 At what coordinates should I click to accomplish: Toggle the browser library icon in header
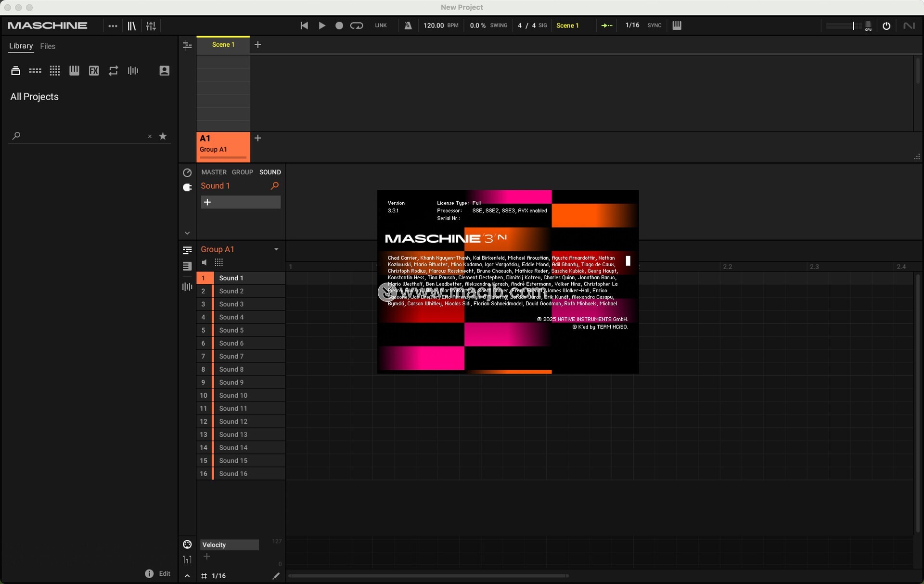131,26
